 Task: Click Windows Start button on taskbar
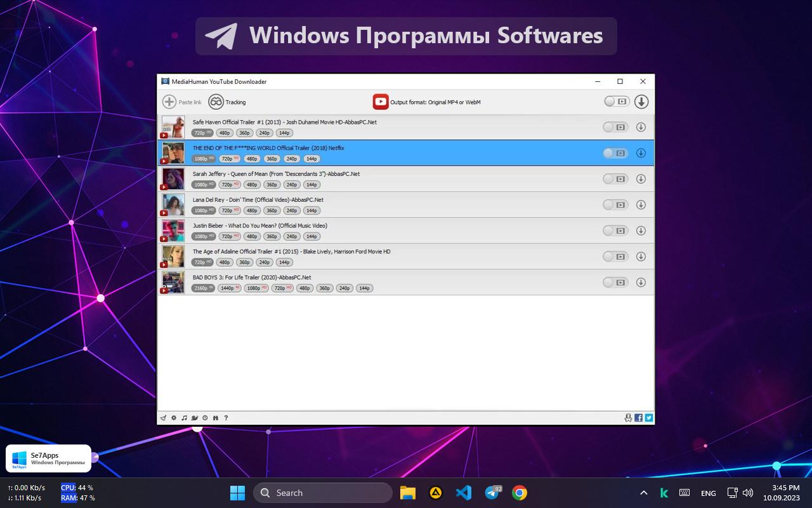pos(237,493)
